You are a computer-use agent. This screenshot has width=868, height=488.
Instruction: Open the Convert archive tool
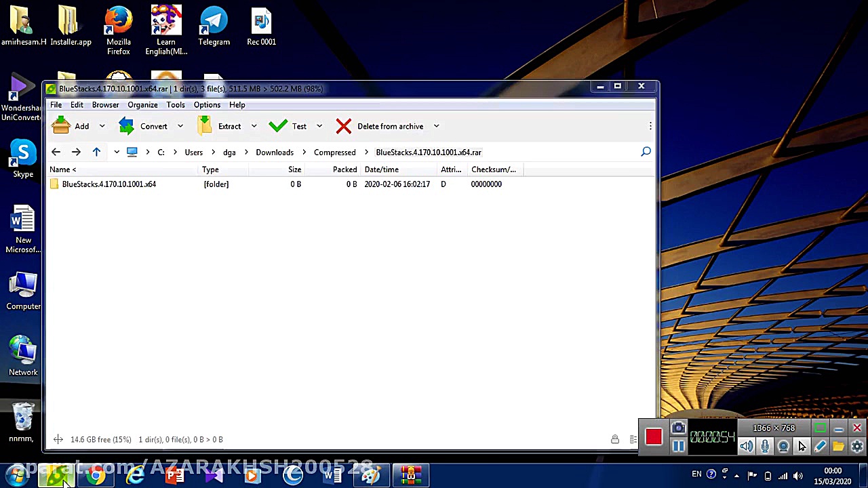(143, 126)
